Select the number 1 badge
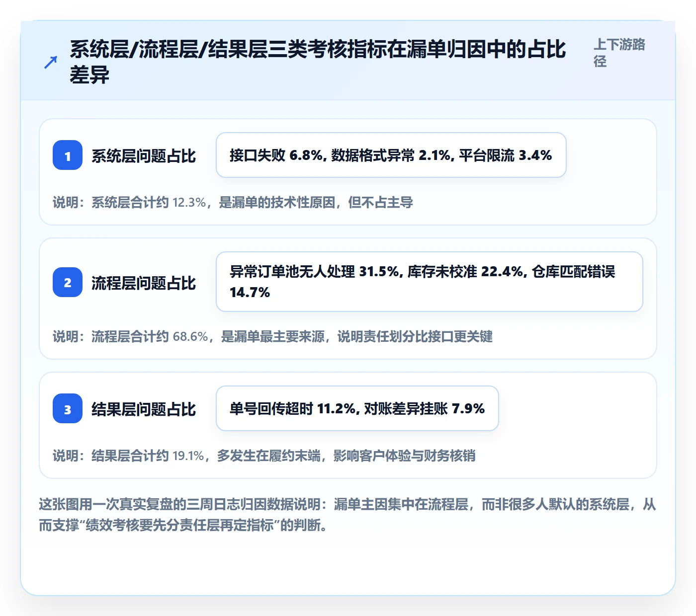Image resolution: width=696 pixels, height=616 pixels. tap(68, 155)
